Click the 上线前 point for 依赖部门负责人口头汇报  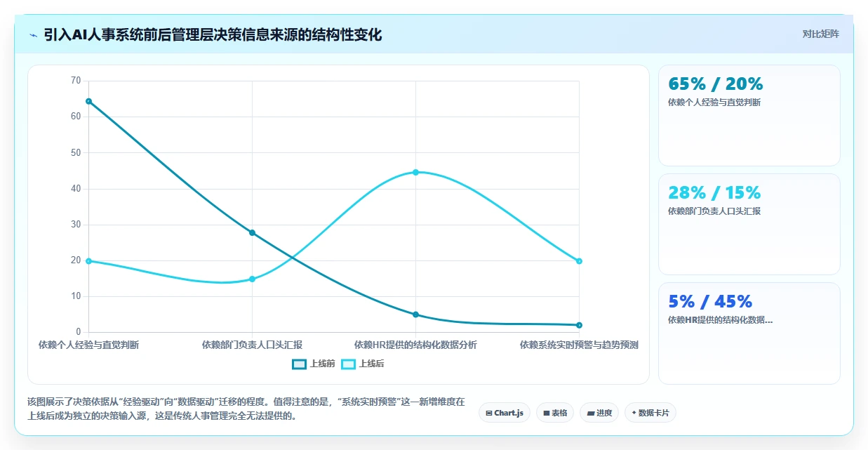click(252, 232)
